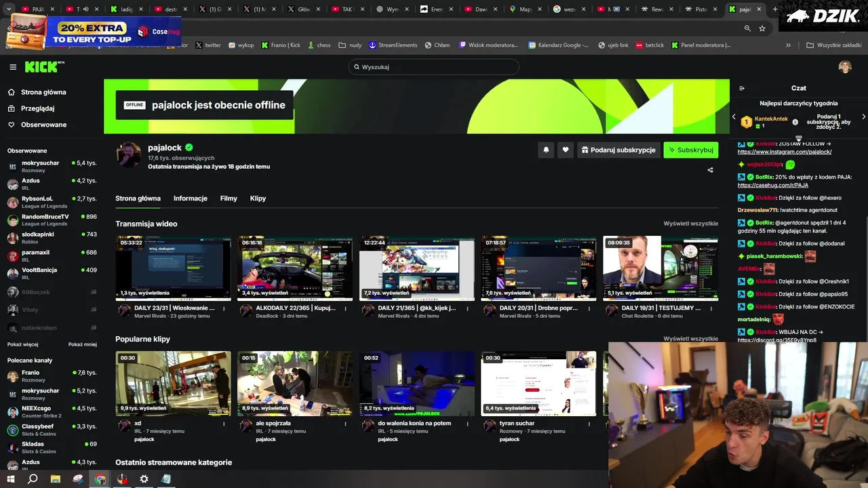Screen dimensions: 868x488
Task: Click the heart follow icon
Action: click(566, 150)
